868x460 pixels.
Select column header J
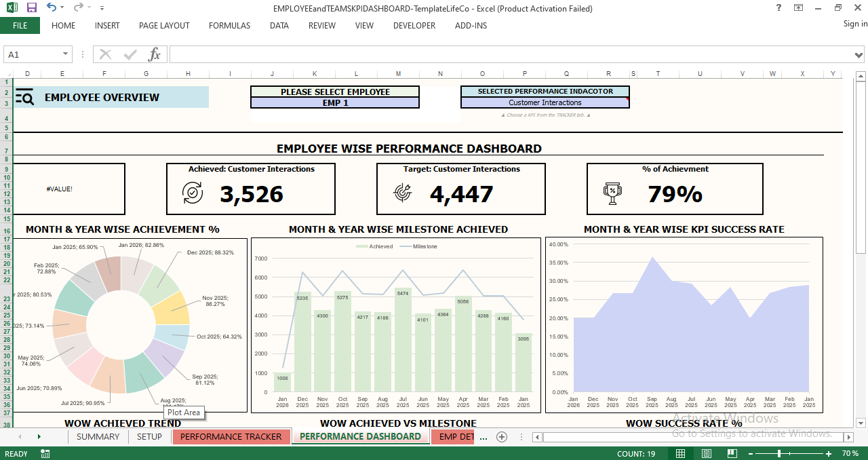point(272,73)
